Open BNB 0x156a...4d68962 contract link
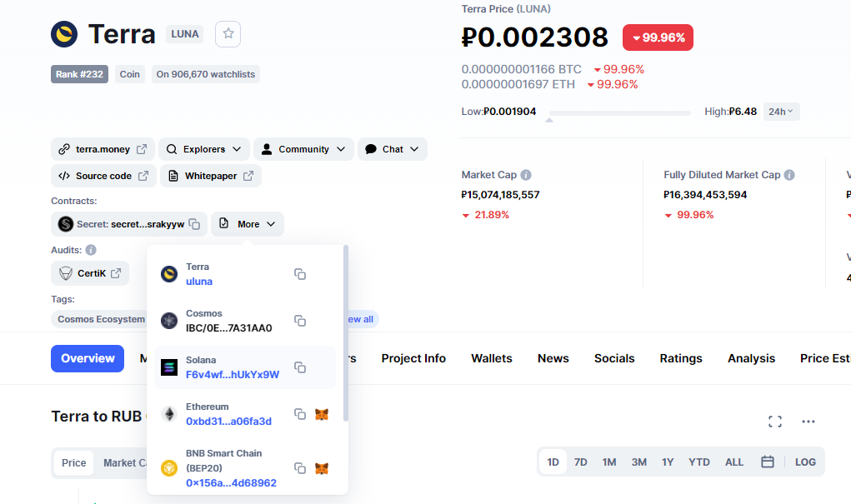Screen dimensions: 851x504 (x=231, y=483)
